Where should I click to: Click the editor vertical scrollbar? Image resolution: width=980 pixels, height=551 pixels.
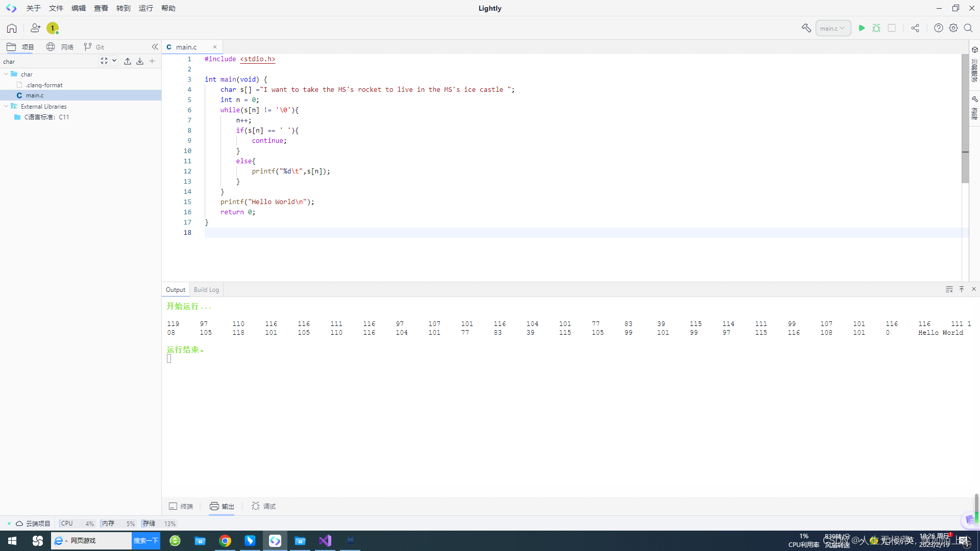tap(965, 118)
